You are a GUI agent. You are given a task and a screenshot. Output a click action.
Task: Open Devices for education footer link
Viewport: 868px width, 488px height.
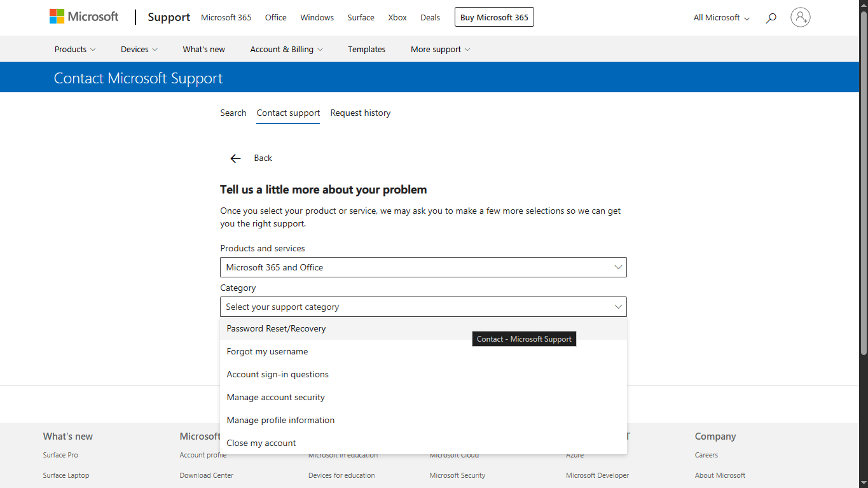pos(341,475)
